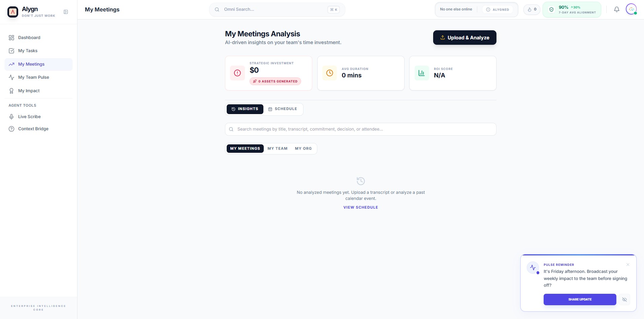Click the alignment shield icon
This screenshot has width=644, height=319.
tap(551, 9)
